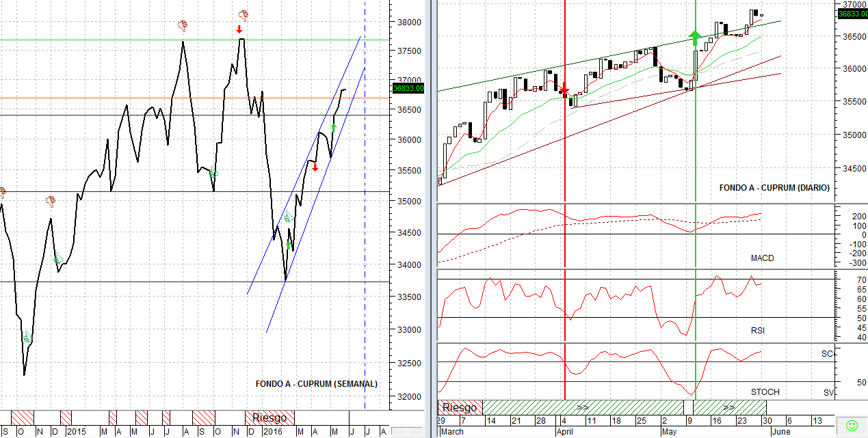The height and width of the screenshot is (438, 868).
Task: Click the red down arrow below the weekly peak
Action: 239,29
